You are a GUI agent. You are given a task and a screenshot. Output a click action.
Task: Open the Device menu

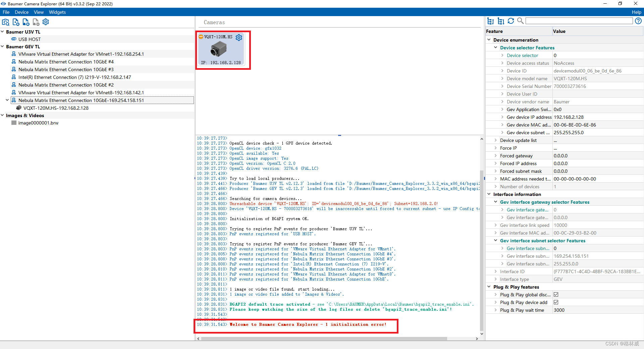22,12
